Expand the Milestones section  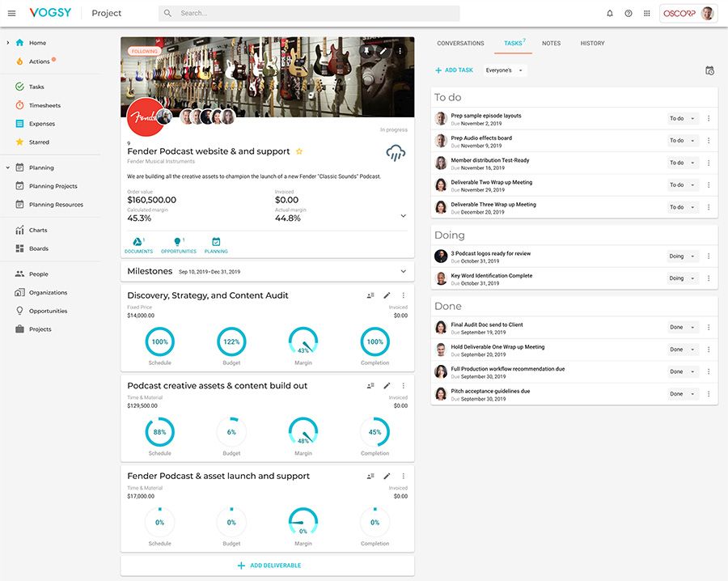(x=404, y=271)
